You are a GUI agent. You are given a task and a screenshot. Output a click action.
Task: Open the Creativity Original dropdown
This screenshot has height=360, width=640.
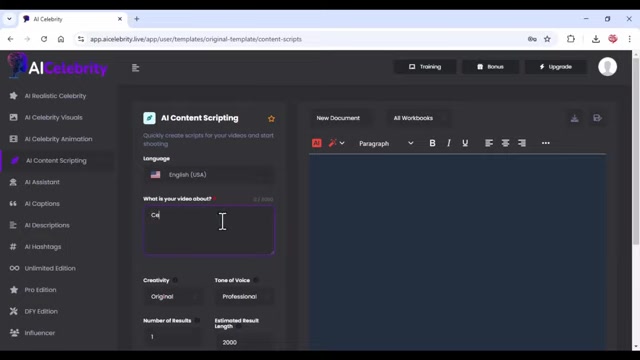(173, 297)
